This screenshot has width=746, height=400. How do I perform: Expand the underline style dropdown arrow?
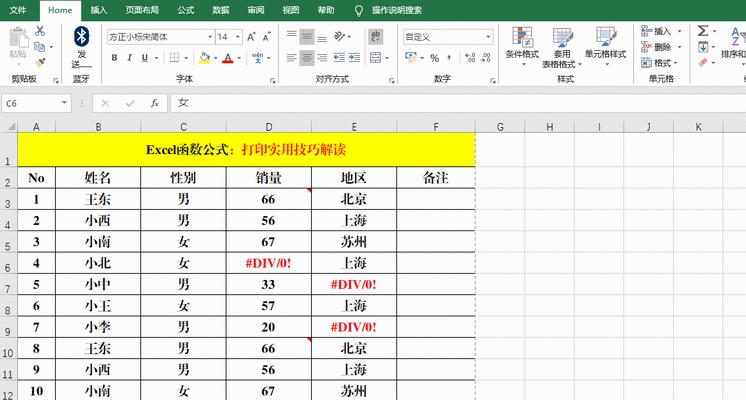pos(156,59)
